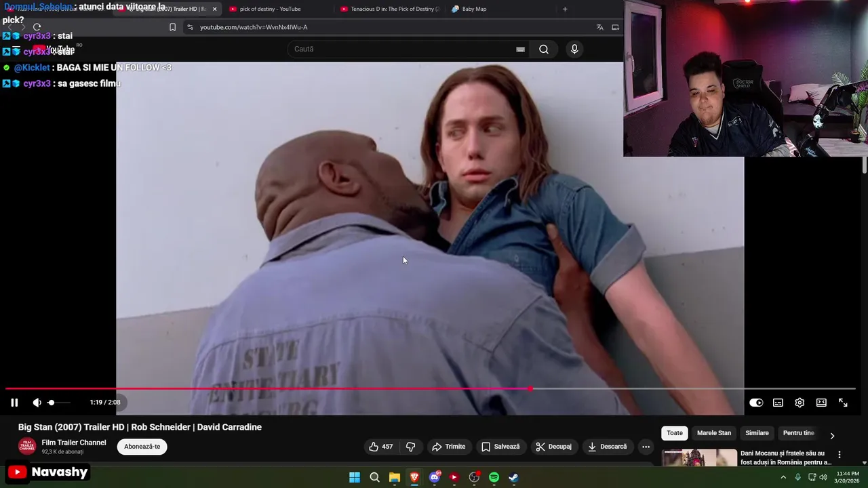Click the Abonează-te subscribe button
This screenshot has height=488, width=868.
pos(142,447)
